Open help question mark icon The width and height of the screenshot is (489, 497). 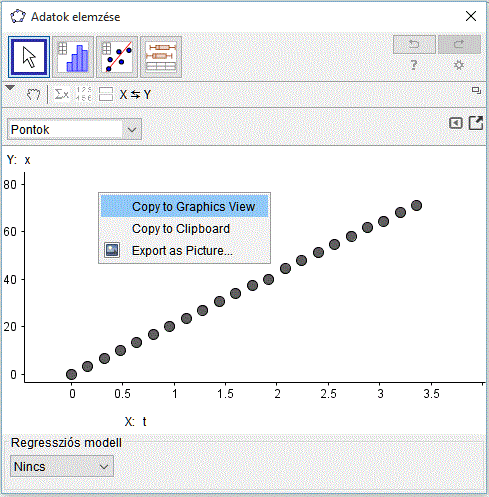coord(414,65)
